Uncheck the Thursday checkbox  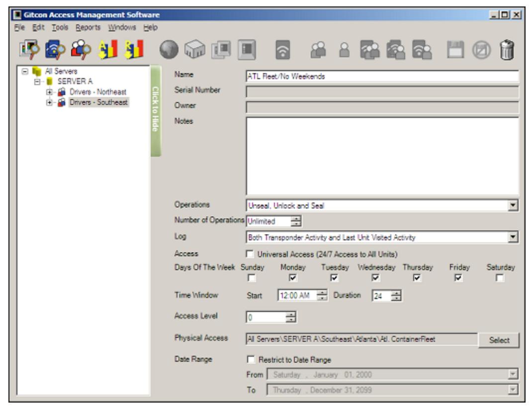[x=417, y=278]
